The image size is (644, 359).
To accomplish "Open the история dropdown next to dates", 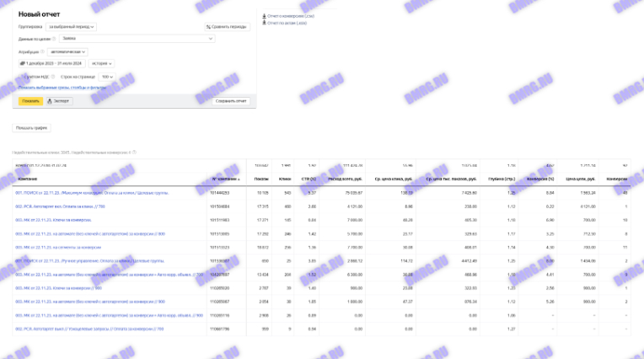I will (101, 63).
